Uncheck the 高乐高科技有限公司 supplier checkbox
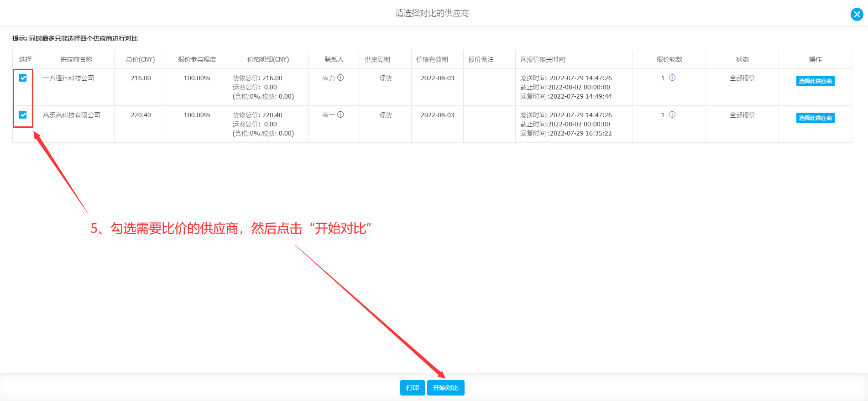Image resolution: width=868 pixels, height=401 pixels. (23, 115)
